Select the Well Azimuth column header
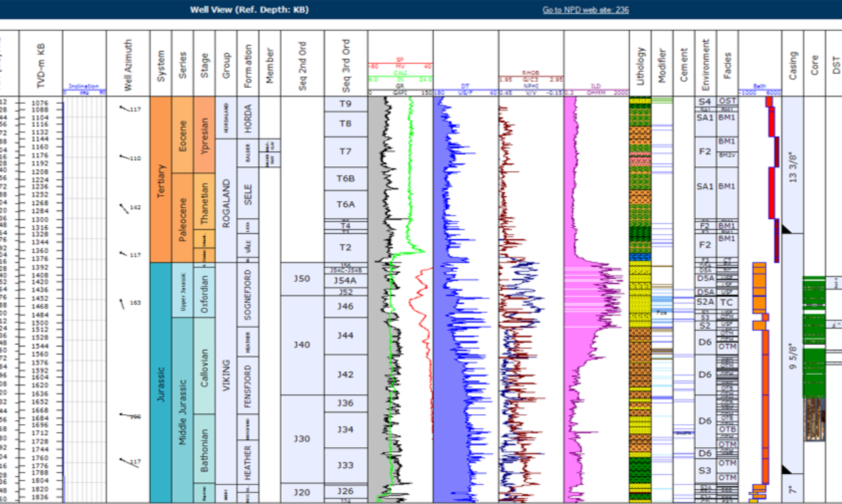Image resolution: width=842 pixels, height=504 pixels. click(x=127, y=64)
